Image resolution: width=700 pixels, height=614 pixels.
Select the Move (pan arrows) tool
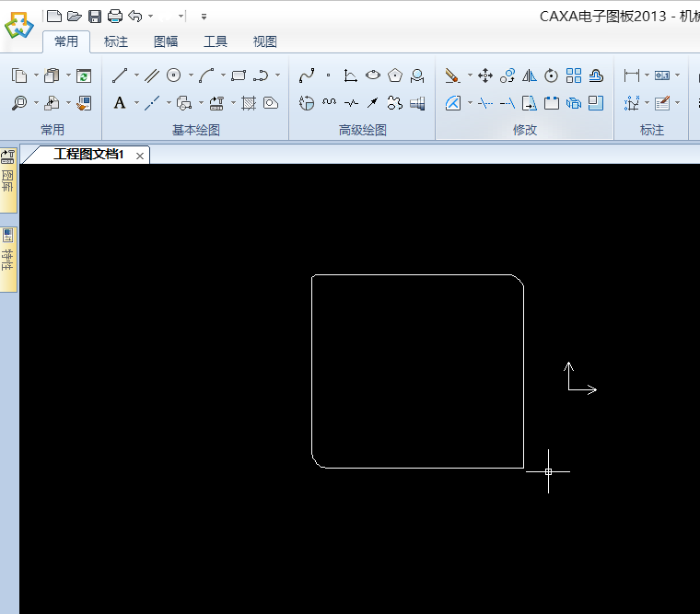[485, 75]
